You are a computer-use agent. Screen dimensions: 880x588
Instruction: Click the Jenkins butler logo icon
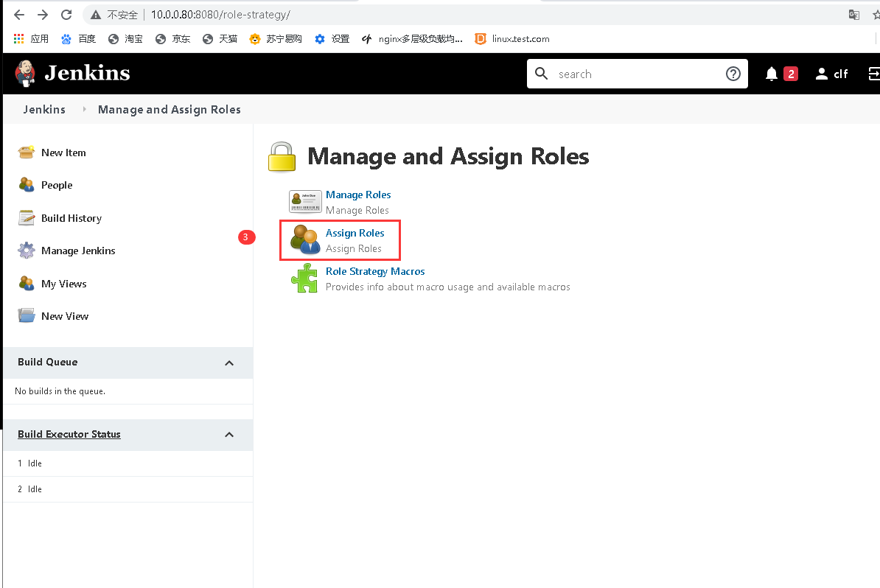pos(25,74)
